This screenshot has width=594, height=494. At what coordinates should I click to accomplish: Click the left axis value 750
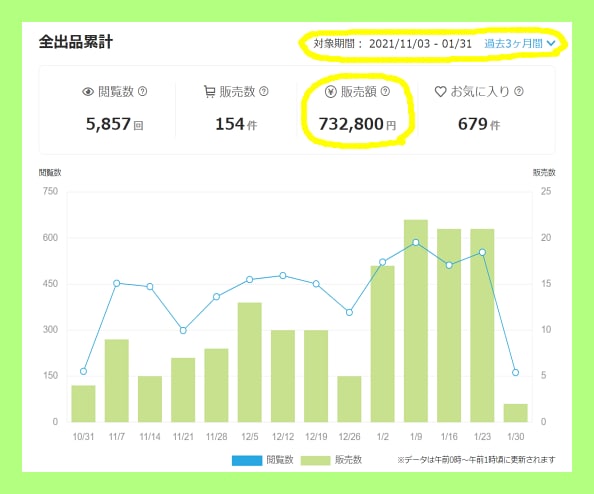point(50,191)
